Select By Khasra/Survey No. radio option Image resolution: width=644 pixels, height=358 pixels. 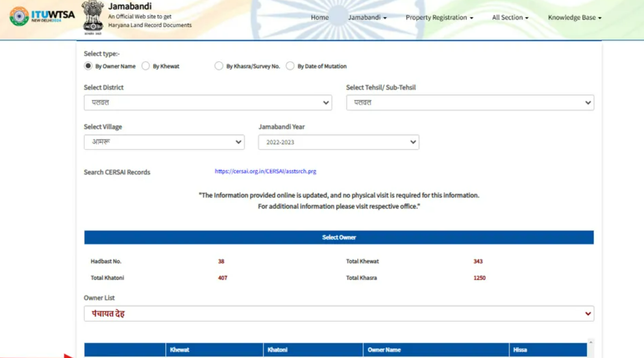point(219,66)
